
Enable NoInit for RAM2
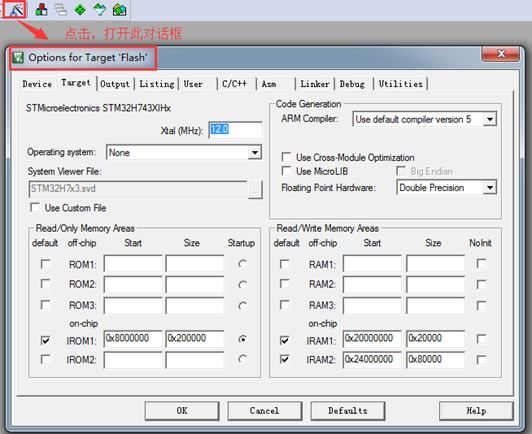tap(481, 284)
